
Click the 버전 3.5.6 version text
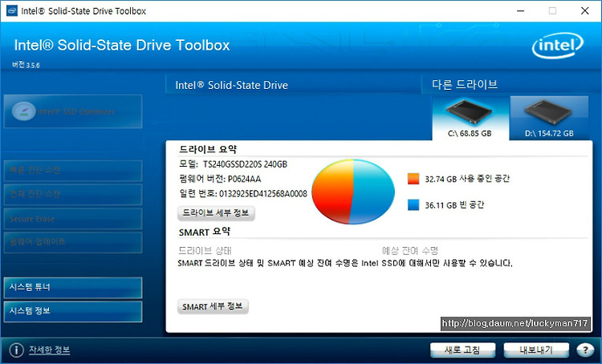(x=26, y=65)
